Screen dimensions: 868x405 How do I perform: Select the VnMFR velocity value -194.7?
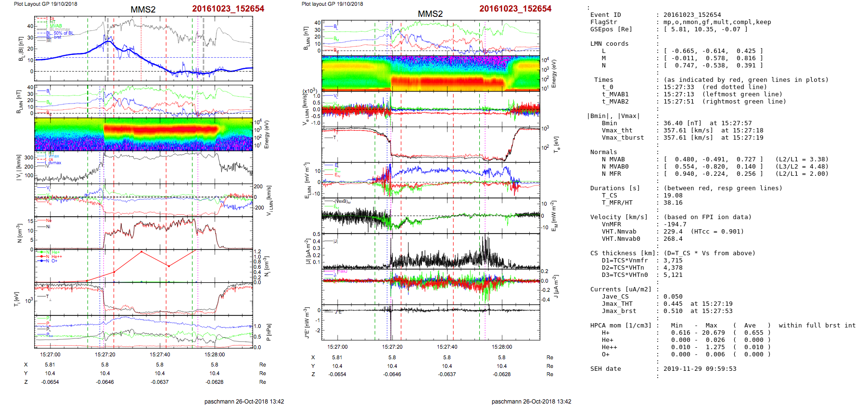tap(675, 224)
